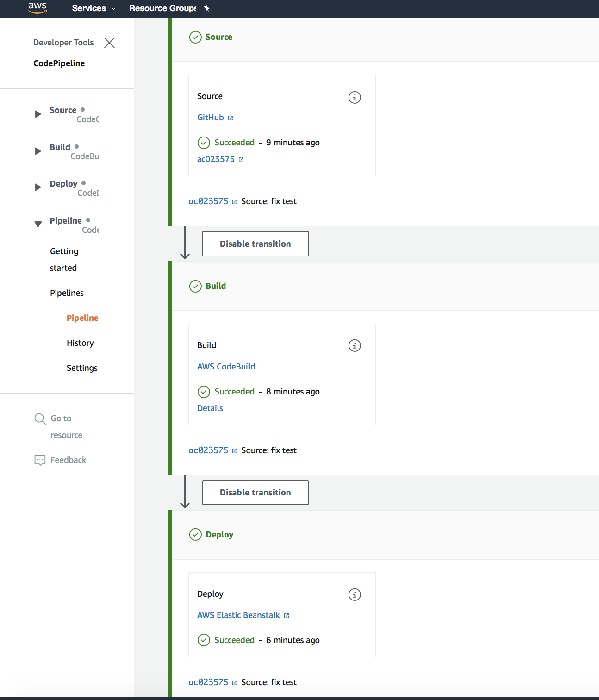Image resolution: width=599 pixels, height=700 pixels.
Task: Click Succeeded status icon in Deploy card
Action: click(204, 640)
